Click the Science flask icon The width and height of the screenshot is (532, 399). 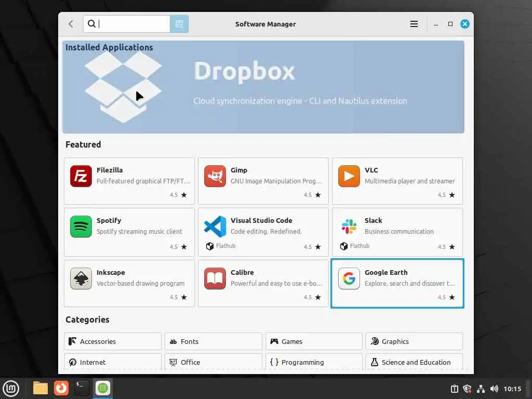(x=375, y=362)
